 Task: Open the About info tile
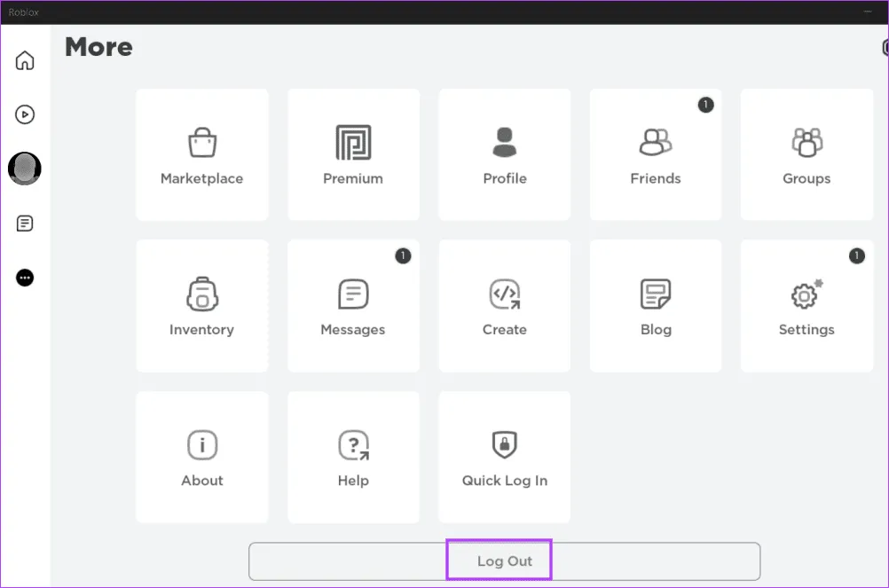(x=201, y=457)
